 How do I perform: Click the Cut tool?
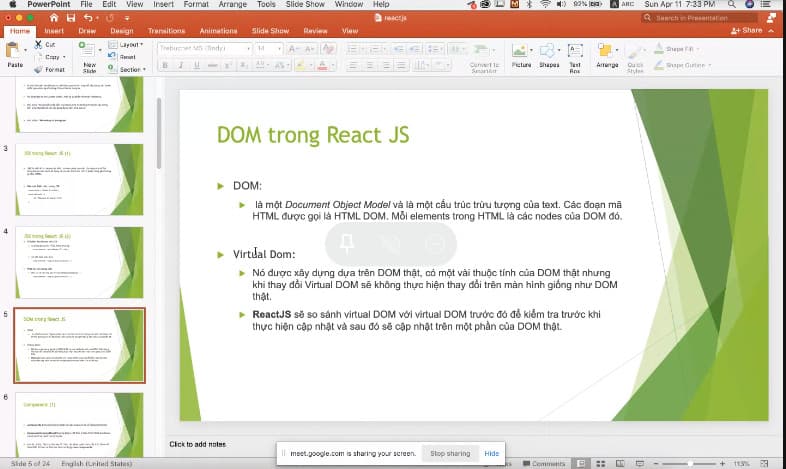coord(45,45)
